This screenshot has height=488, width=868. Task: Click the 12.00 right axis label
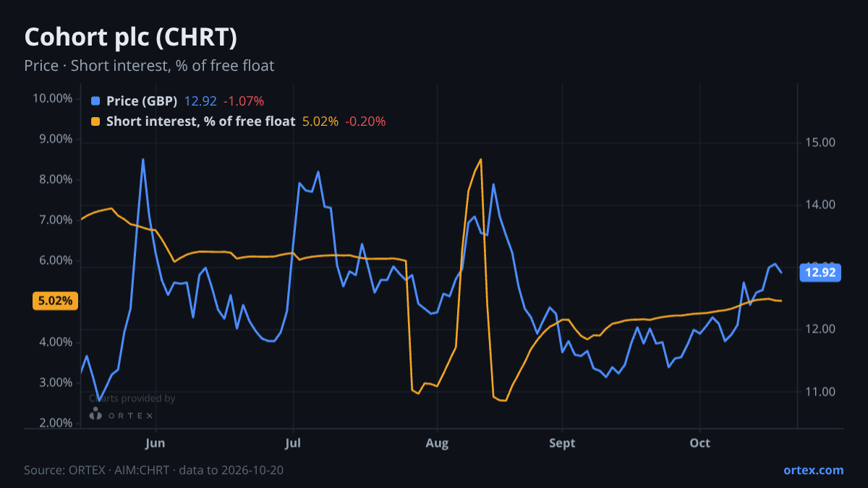(820, 329)
